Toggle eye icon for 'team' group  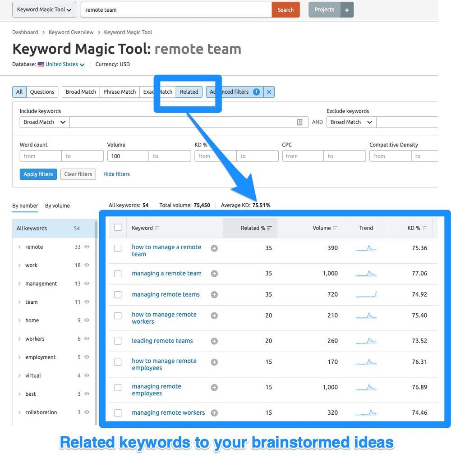[87, 302]
